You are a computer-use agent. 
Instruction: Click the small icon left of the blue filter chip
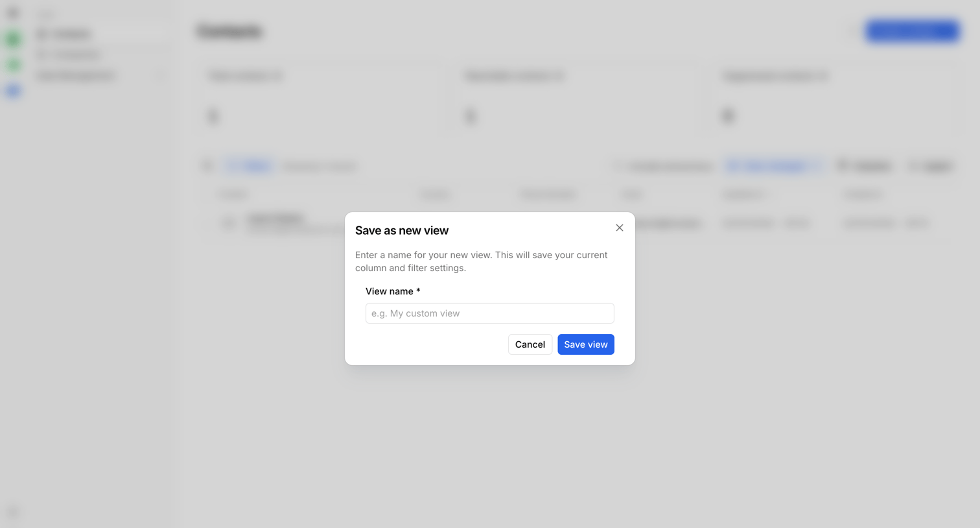click(x=208, y=166)
